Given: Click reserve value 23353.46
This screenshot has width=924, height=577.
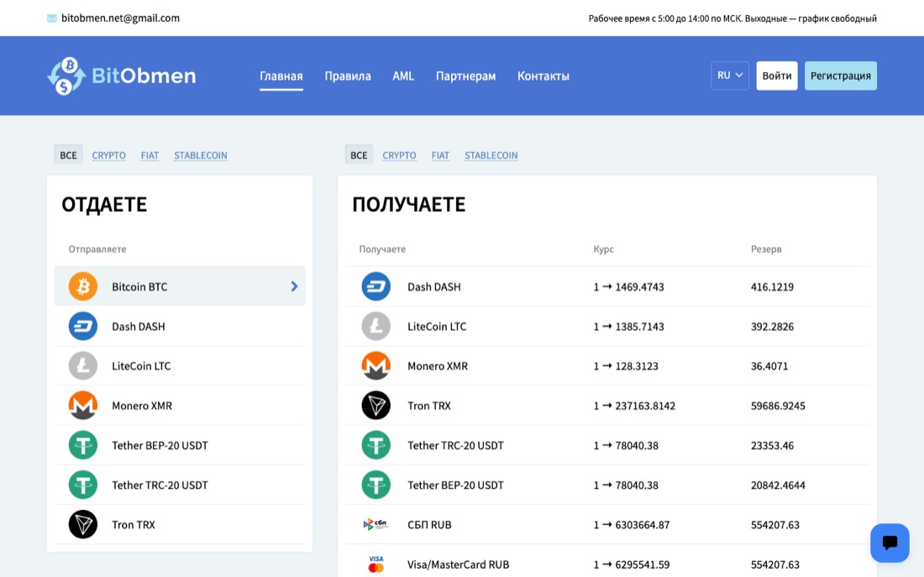Looking at the screenshot, I should 772,446.
